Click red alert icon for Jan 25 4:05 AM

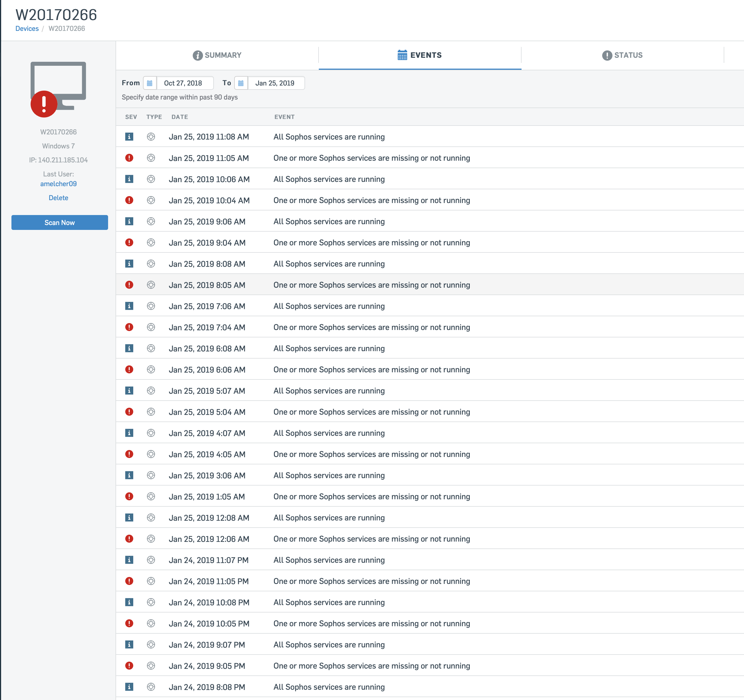(129, 454)
